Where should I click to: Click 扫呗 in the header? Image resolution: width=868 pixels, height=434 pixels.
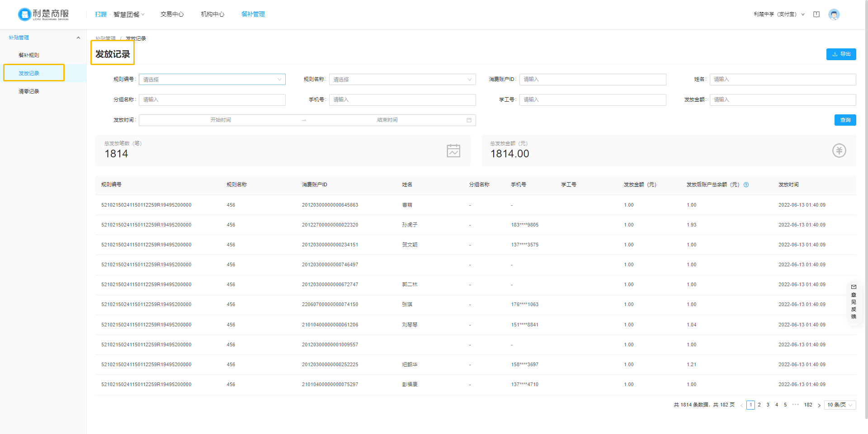pyautogui.click(x=101, y=14)
